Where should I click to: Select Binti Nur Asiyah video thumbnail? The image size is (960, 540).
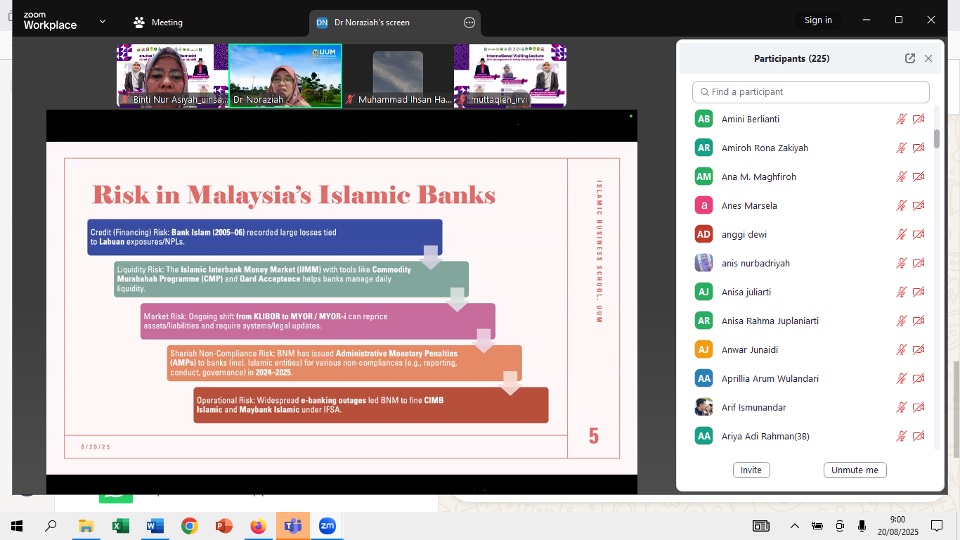pos(172,75)
